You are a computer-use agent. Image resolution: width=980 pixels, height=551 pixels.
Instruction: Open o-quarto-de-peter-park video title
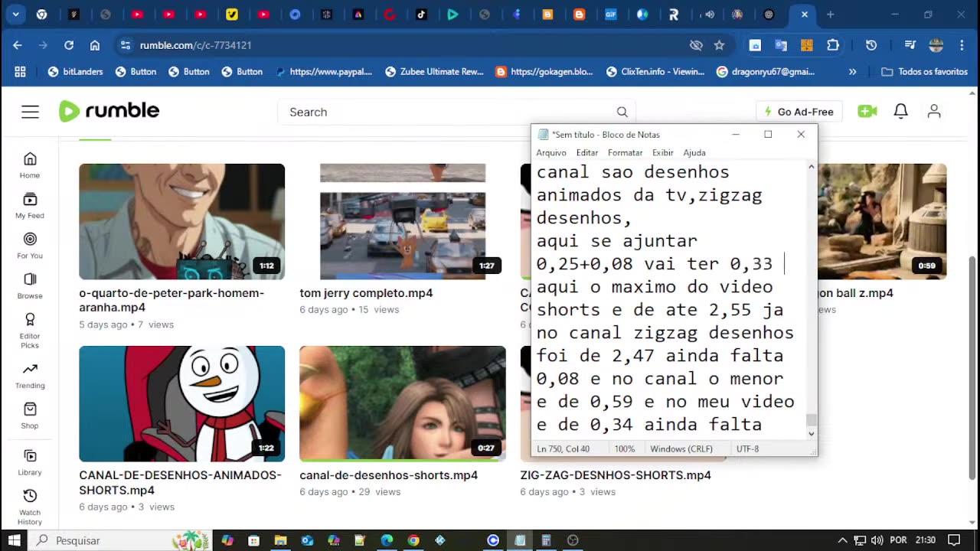pos(171,300)
